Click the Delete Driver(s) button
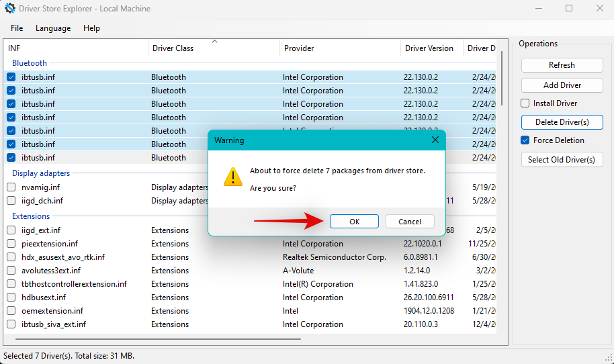Screen dimensions: 614x364 (562, 122)
